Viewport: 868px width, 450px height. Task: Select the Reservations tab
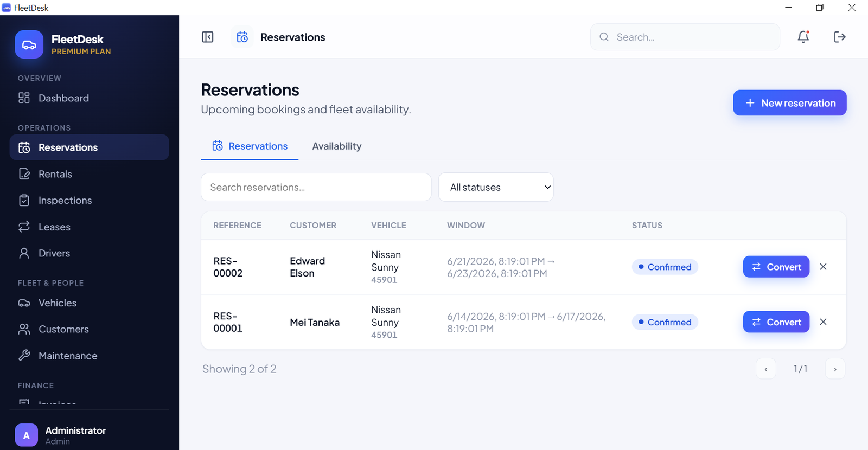(250, 146)
